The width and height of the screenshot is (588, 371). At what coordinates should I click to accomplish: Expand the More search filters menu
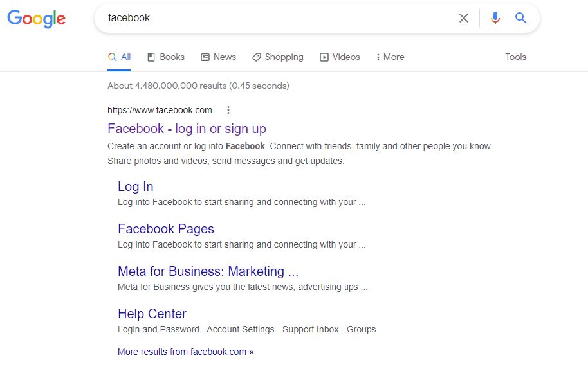click(x=390, y=57)
